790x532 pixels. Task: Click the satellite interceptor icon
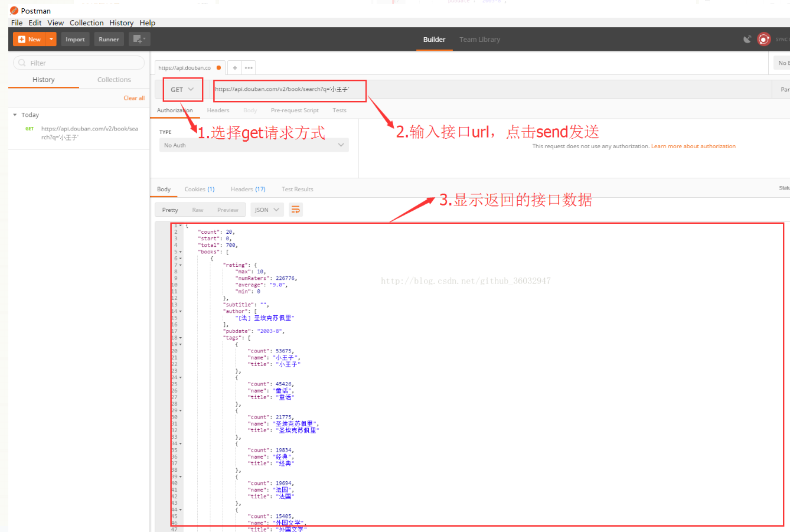point(747,40)
